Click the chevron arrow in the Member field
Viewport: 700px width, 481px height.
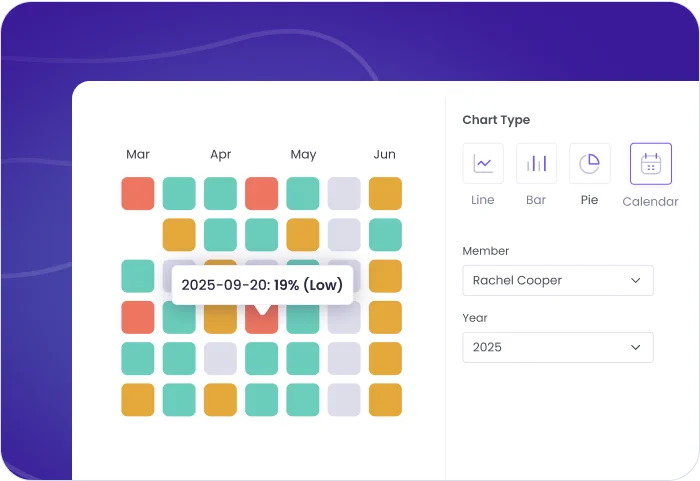tap(635, 281)
